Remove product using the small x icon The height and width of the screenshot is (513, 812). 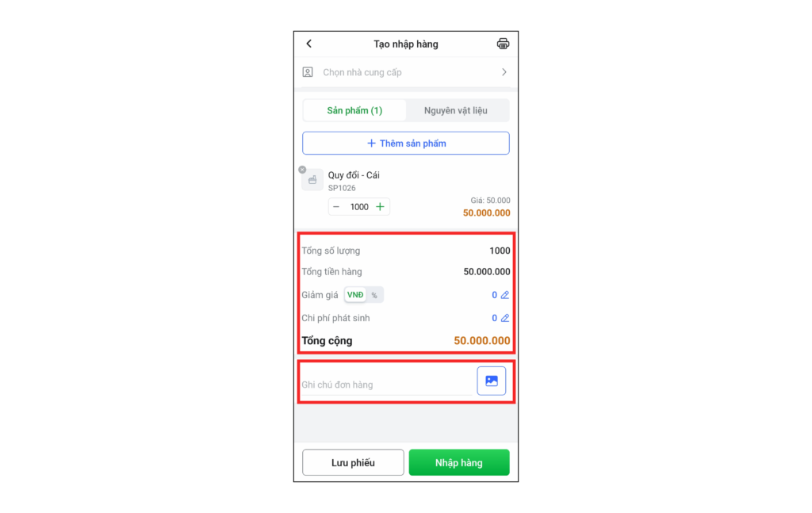pos(302,170)
